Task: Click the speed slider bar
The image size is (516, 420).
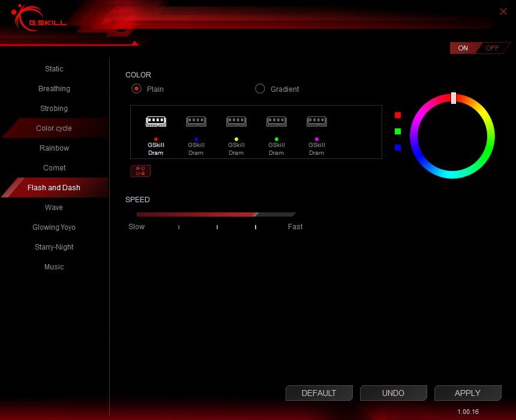Action: tap(216, 214)
